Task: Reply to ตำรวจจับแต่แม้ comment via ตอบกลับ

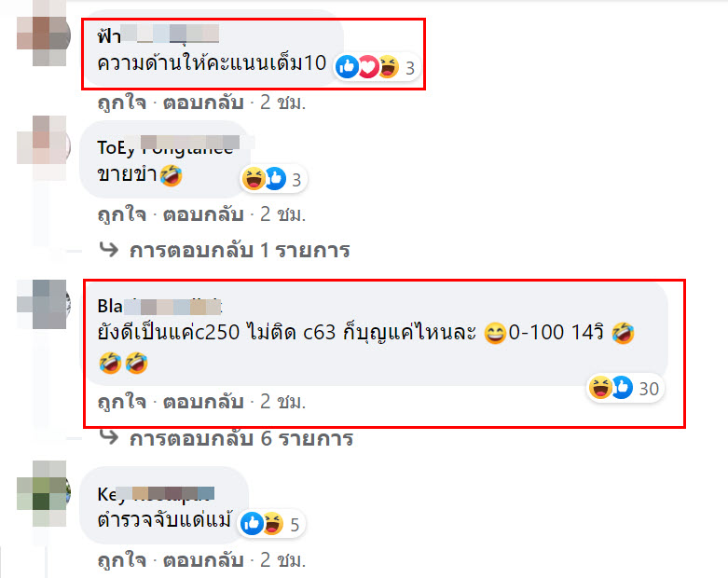Action: coord(203,560)
